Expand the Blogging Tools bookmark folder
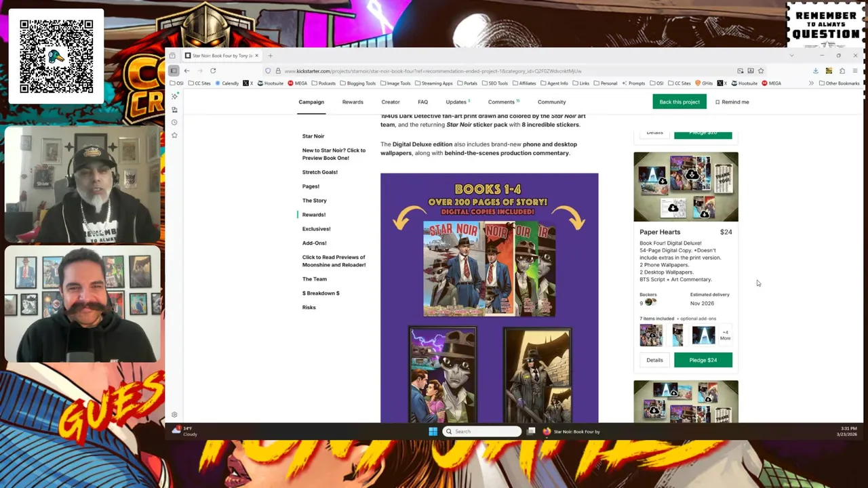This screenshot has height=488, width=868. click(357, 83)
